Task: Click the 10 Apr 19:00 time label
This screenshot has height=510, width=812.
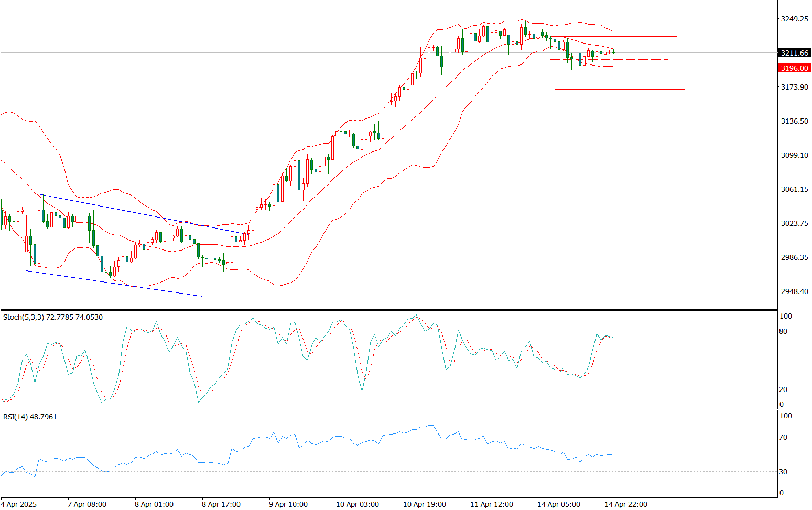Action: [425, 504]
